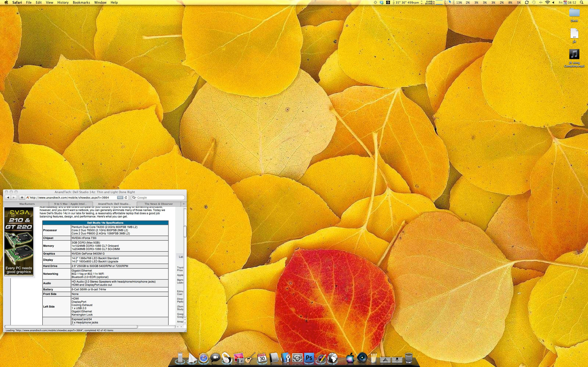588x367 pixels.
Task: Click the EVGA graphics card advertisement
Action: (x=19, y=241)
